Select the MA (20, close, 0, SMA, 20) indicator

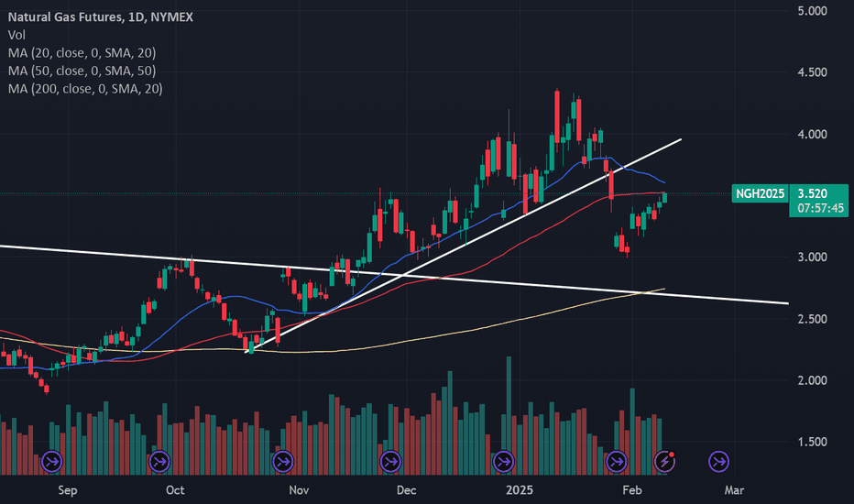coord(82,53)
